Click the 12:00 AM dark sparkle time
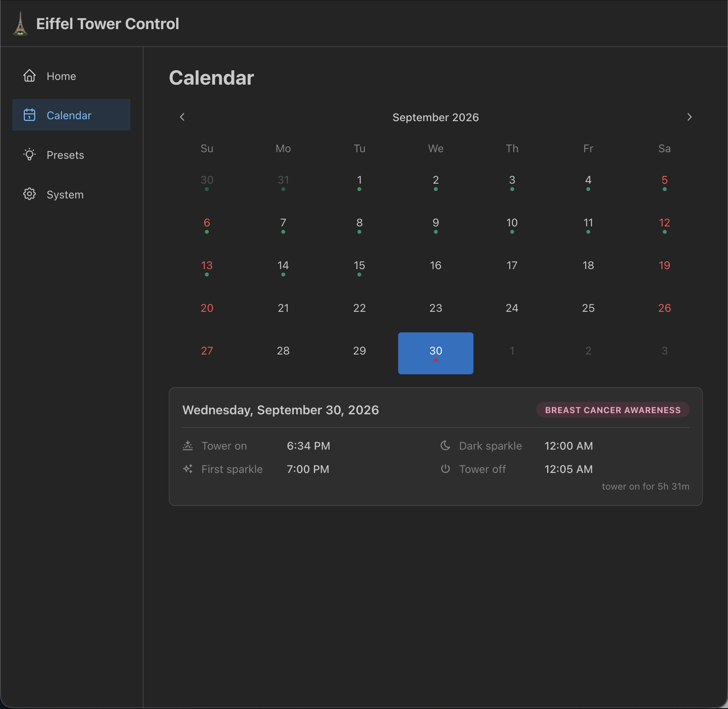The image size is (728, 709). [x=569, y=446]
